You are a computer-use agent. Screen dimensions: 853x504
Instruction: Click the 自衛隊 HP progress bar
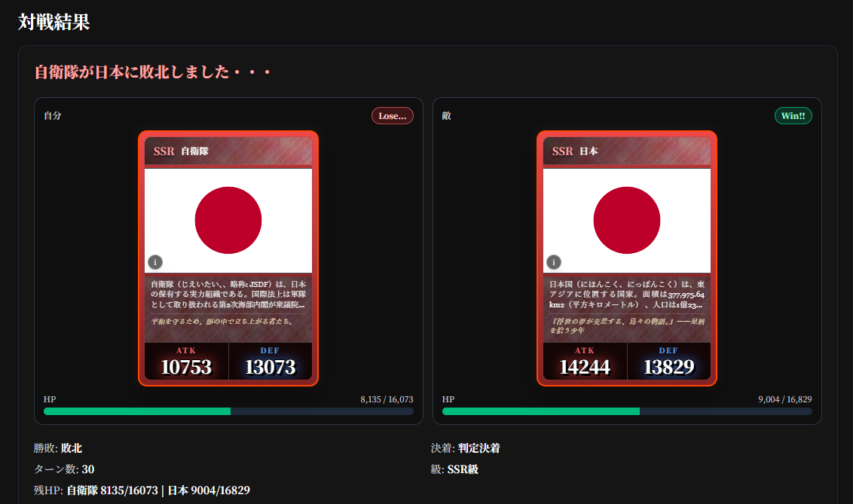click(228, 411)
